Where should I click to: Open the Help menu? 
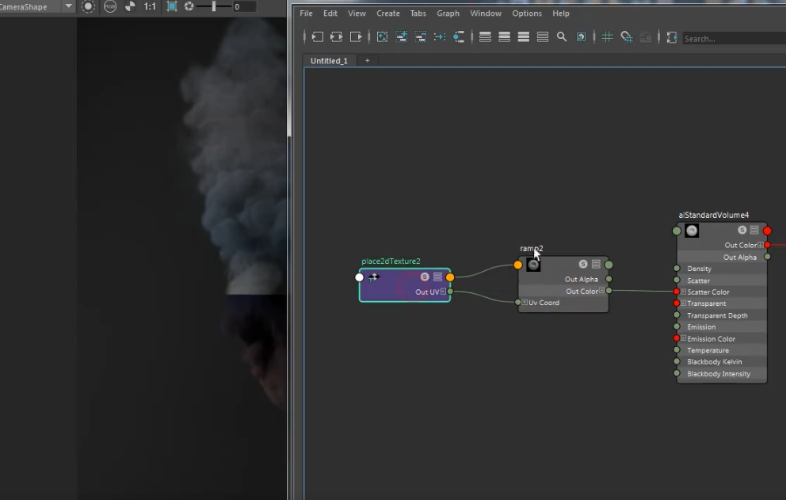[561, 14]
